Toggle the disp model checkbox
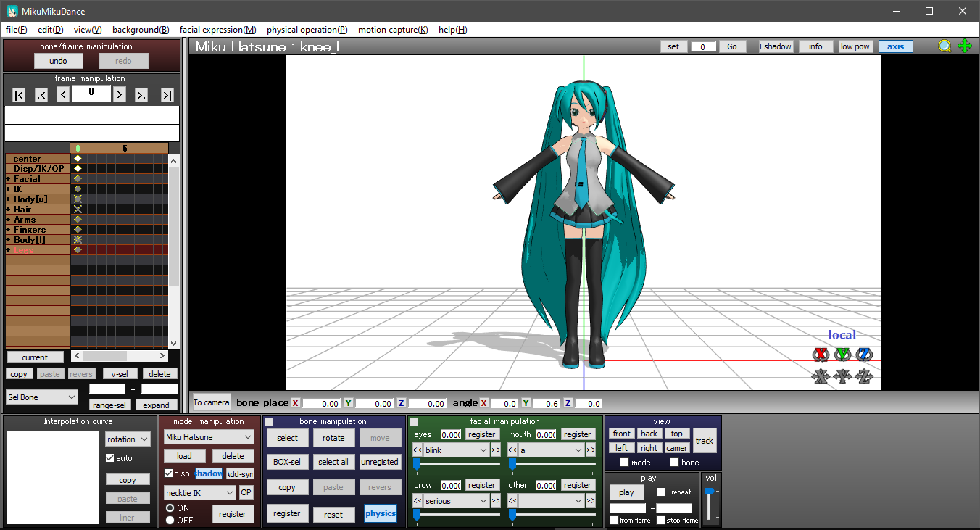980x530 pixels. tap(169, 473)
